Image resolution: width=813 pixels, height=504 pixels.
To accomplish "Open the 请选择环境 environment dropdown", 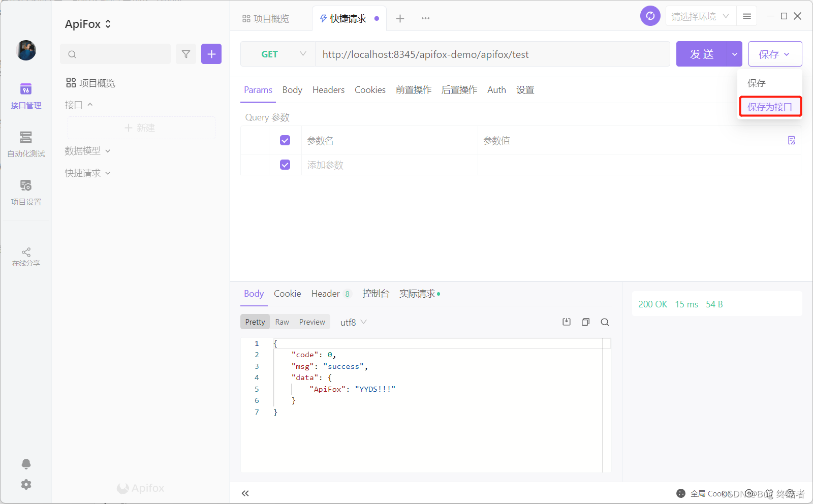I will (x=700, y=16).
